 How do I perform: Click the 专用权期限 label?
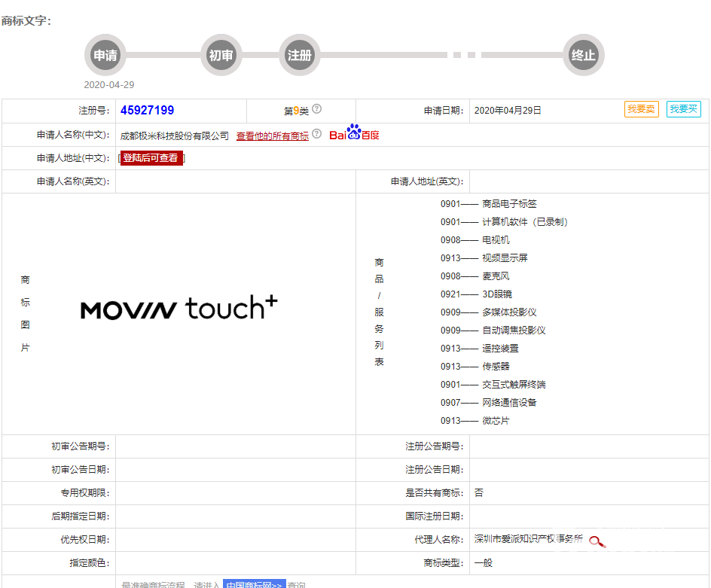[85, 493]
